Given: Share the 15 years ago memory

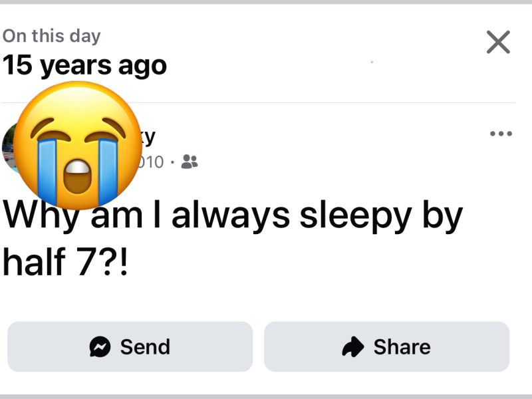Looking at the screenshot, I should 386,346.
